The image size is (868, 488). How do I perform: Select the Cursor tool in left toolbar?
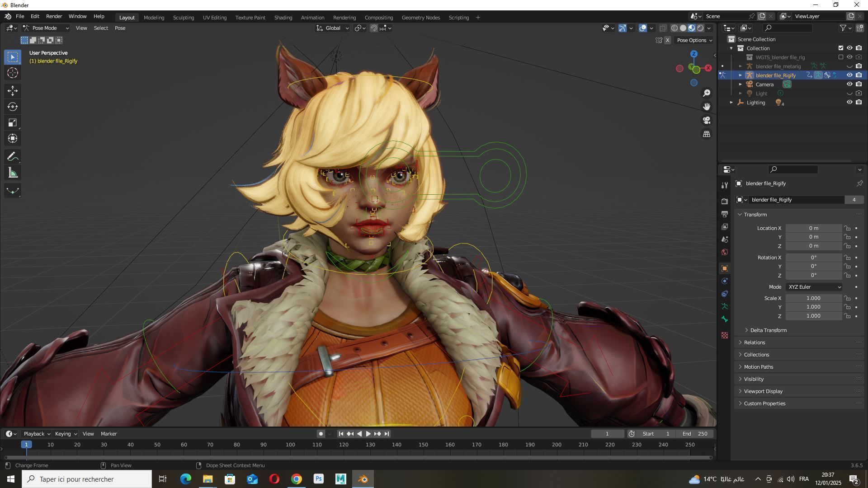coord(13,73)
